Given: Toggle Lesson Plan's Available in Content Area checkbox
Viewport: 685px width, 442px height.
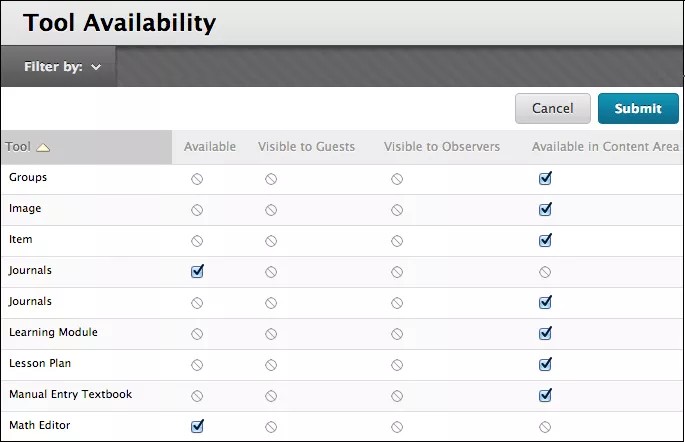Looking at the screenshot, I should (x=545, y=364).
